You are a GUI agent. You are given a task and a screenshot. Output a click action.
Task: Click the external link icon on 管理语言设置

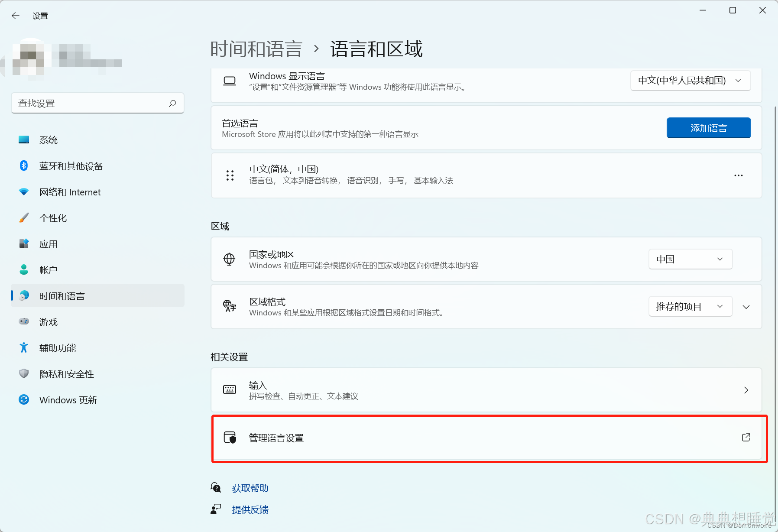point(746,437)
